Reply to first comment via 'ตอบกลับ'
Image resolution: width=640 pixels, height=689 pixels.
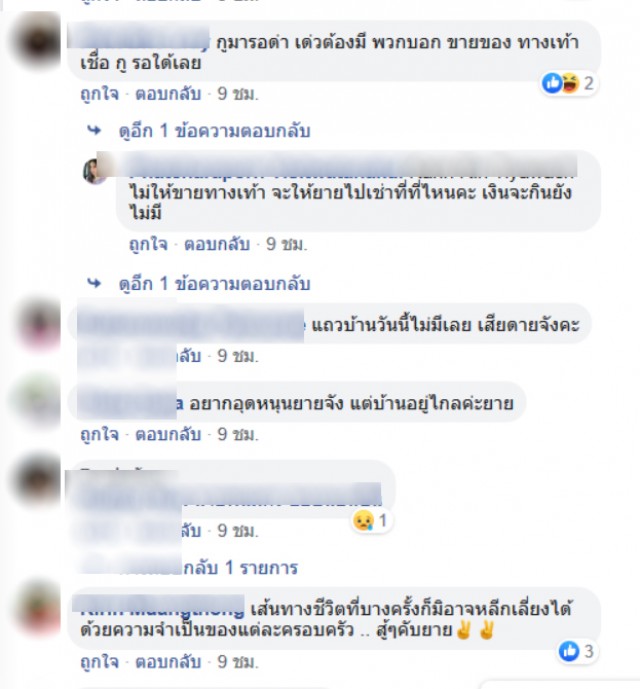168,94
